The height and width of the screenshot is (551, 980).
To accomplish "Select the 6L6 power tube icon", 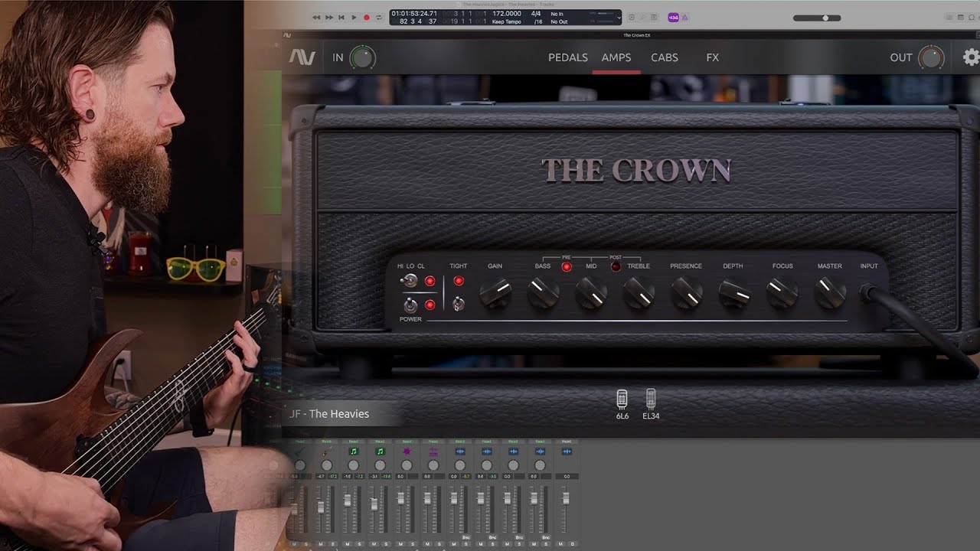I will pyautogui.click(x=622, y=399).
